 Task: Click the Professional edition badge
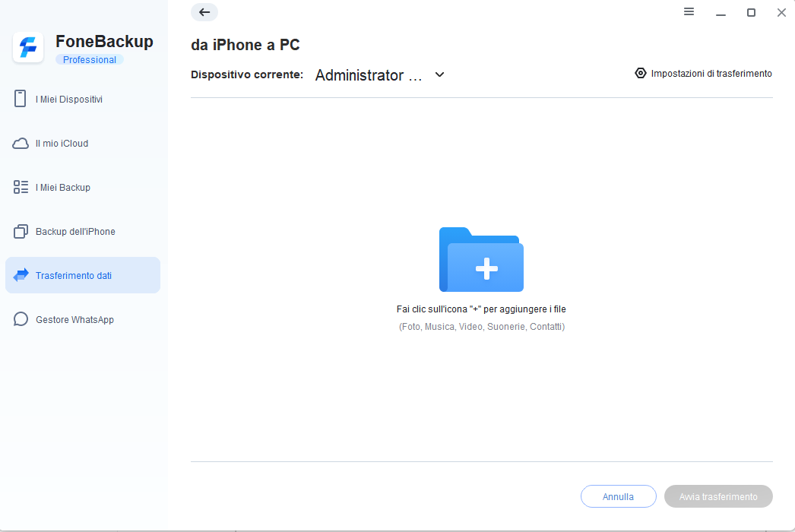tap(90, 60)
